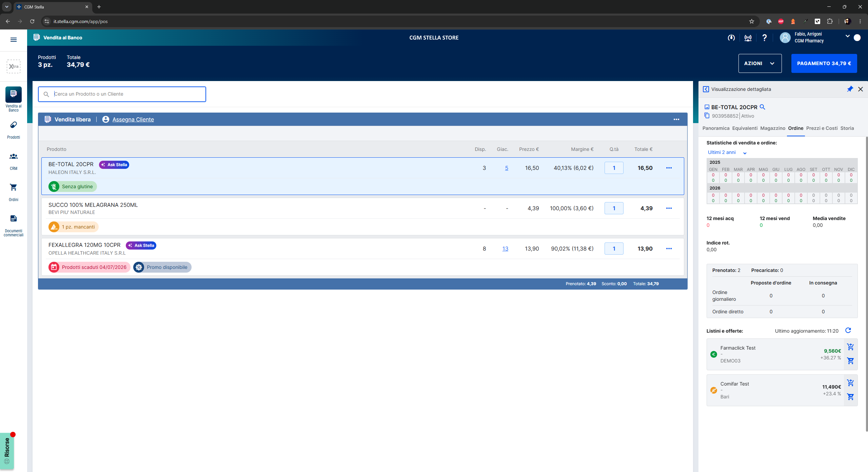Click the Assegna Cliente link
The width and height of the screenshot is (868, 472).
pyautogui.click(x=133, y=119)
